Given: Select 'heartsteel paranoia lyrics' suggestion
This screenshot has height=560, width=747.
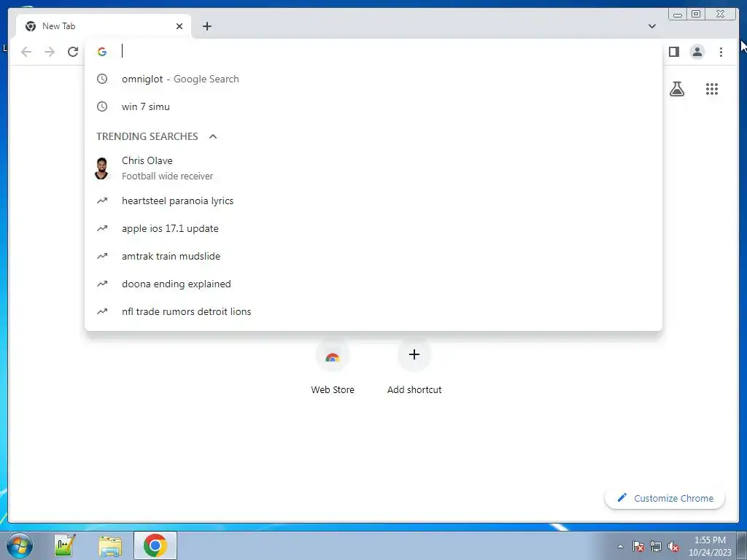Looking at the screenshot, I should [x=373, y=201].
